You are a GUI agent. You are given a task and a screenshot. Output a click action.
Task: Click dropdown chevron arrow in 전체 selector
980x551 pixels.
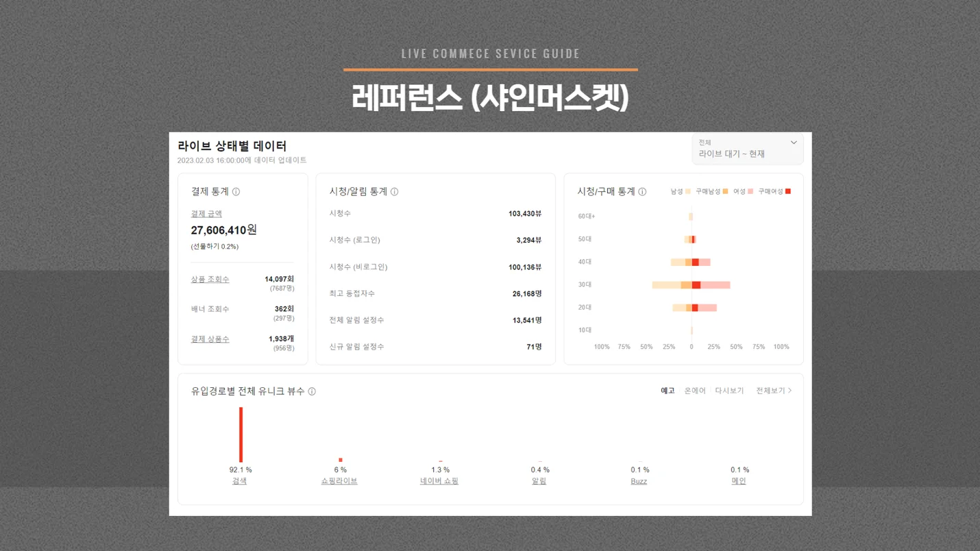(x=794, y=143)
